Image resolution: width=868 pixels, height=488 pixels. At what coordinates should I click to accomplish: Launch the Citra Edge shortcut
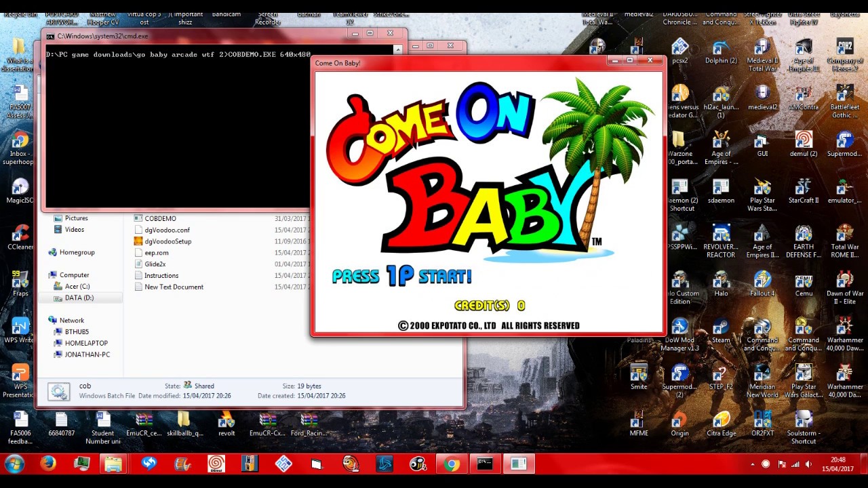coord(721,424)
